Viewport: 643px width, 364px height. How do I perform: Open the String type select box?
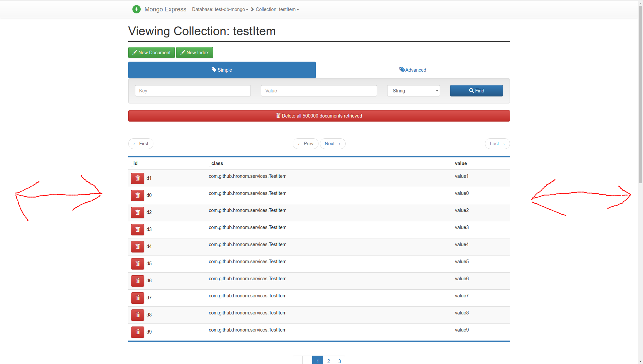(413, 91)
